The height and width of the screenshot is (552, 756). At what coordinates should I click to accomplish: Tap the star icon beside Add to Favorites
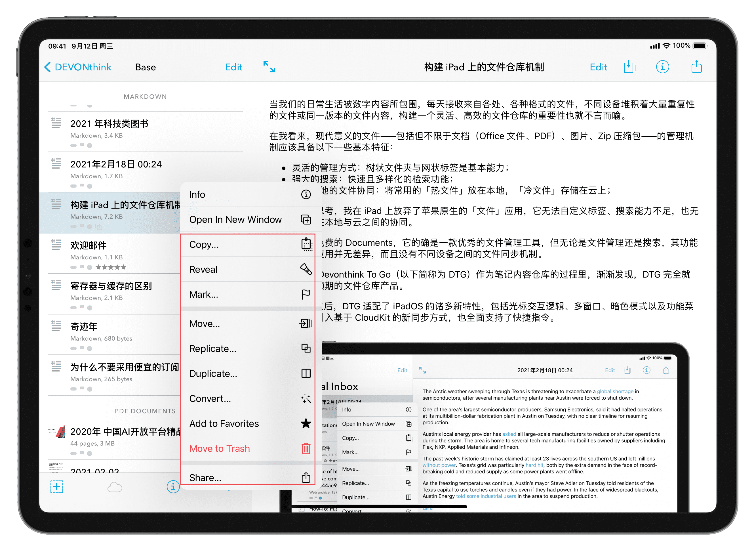click(306, 423)
